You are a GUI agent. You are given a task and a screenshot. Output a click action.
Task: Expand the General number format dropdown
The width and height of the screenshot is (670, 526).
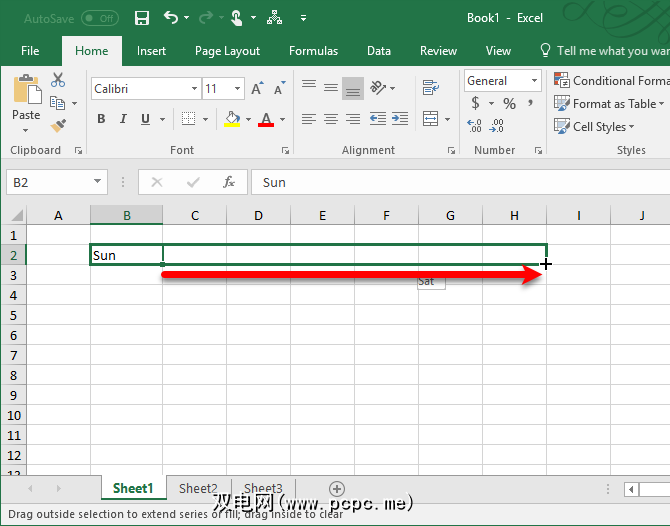coord(535,81)
